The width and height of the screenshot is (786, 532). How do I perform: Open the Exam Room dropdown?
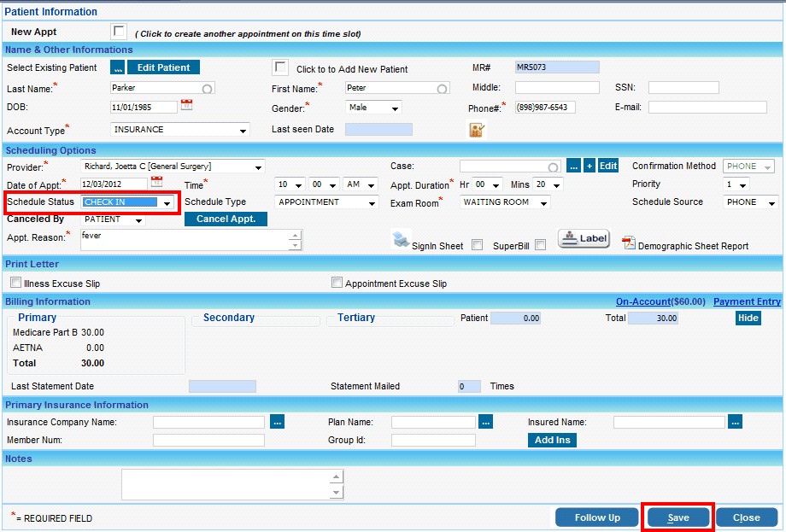tap(543, 203)
